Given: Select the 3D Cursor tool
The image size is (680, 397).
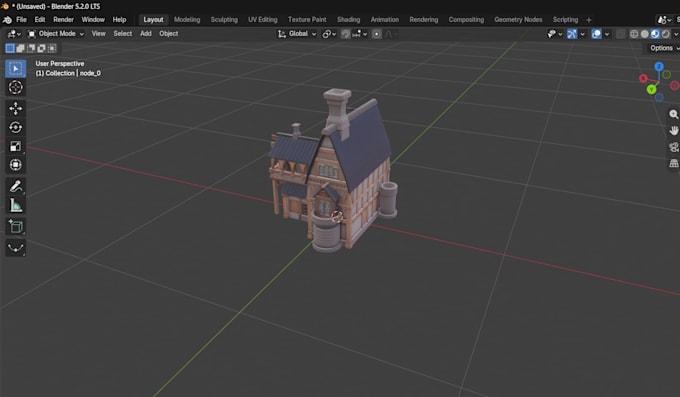Looking at the screenshot, I should (x=16, y=87).
